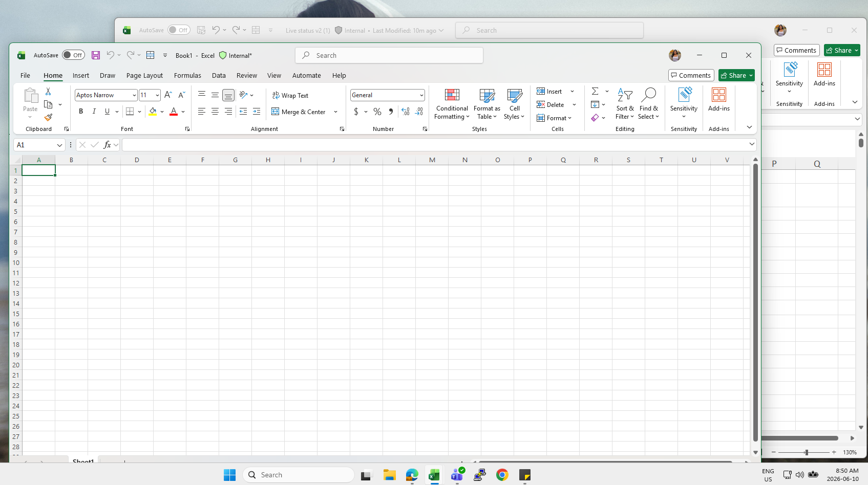Click the Search box in Book1 title bar

tap(389, 55)
